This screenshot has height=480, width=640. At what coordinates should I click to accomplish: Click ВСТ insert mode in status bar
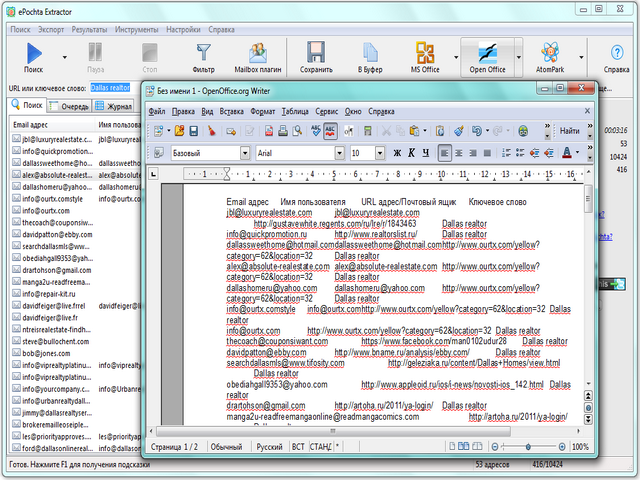click(x=298, y=447)
